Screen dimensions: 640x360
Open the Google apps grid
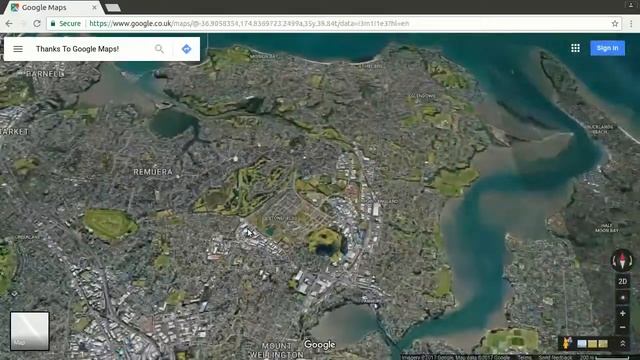(576, 48)
